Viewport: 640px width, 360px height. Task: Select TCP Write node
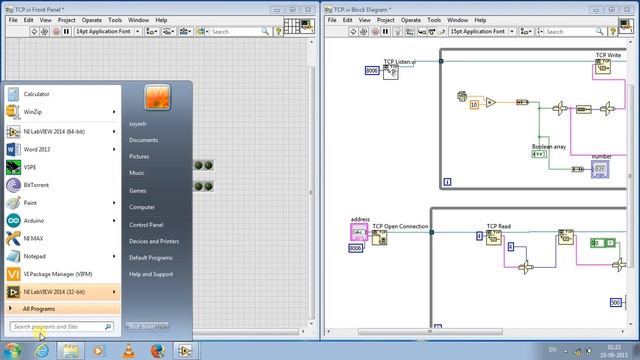pyautogui.click(x=602, y=67)
